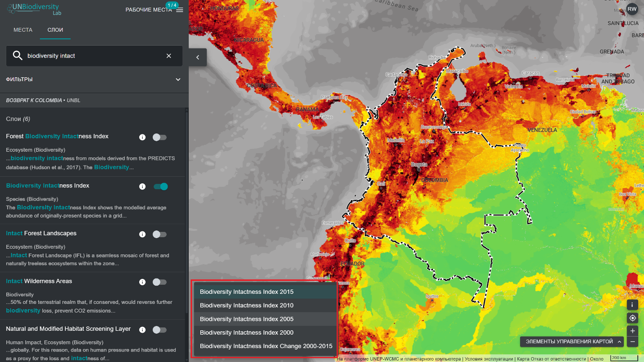Collapse the sidebar with the arrow button
644x362 pixels.
[197, 57]
